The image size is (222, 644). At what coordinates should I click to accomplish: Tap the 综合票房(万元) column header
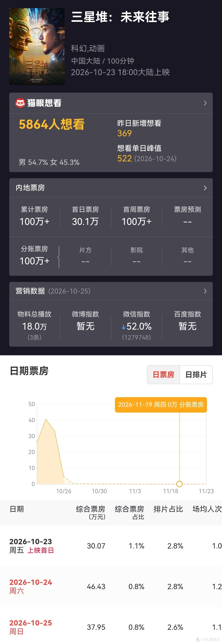91,513
